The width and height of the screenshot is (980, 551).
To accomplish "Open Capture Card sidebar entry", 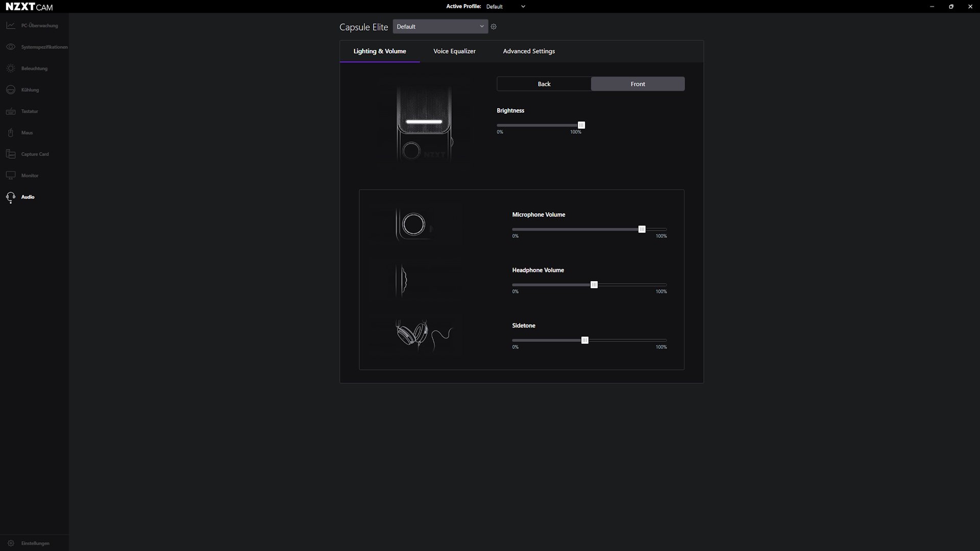I will [x=35, y=154].
